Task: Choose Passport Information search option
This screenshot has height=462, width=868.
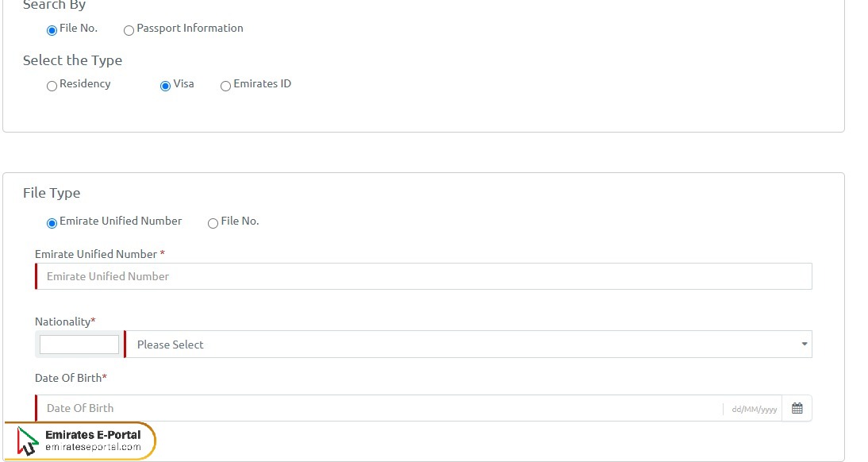Action: (129, 30)
